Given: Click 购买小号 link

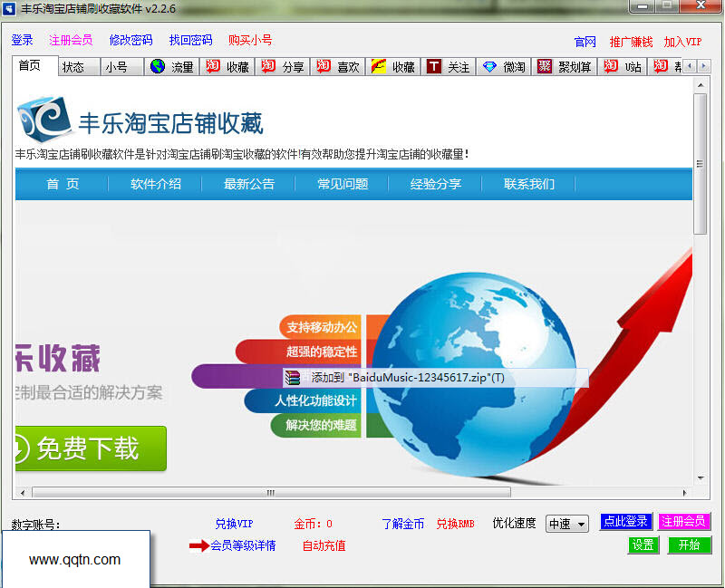Looking at the screenshot, I should (x=250, y=40).
